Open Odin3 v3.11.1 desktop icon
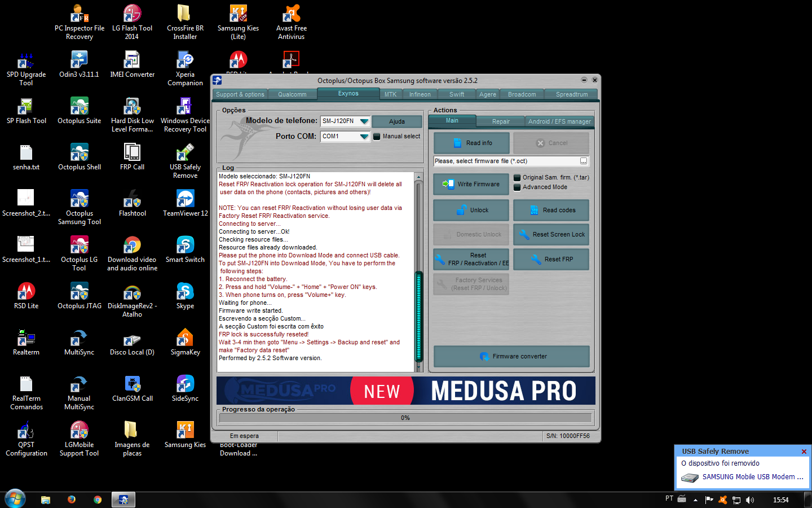This screenshot has height=508, width=812. pyautogui.click(x=79, y=65)
